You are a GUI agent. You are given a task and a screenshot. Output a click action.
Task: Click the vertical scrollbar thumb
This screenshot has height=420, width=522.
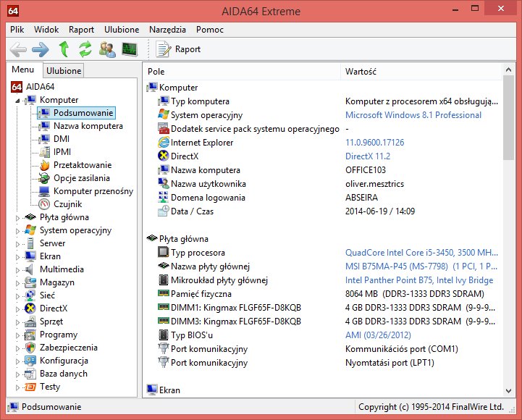pyautogui.click(x=508, y=117)
